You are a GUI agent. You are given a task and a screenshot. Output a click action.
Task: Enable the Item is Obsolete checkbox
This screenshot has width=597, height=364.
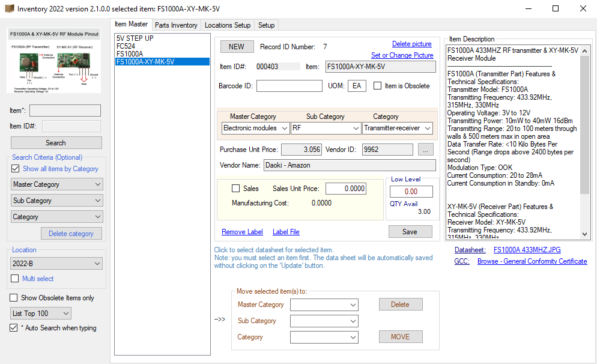(378, 86)
